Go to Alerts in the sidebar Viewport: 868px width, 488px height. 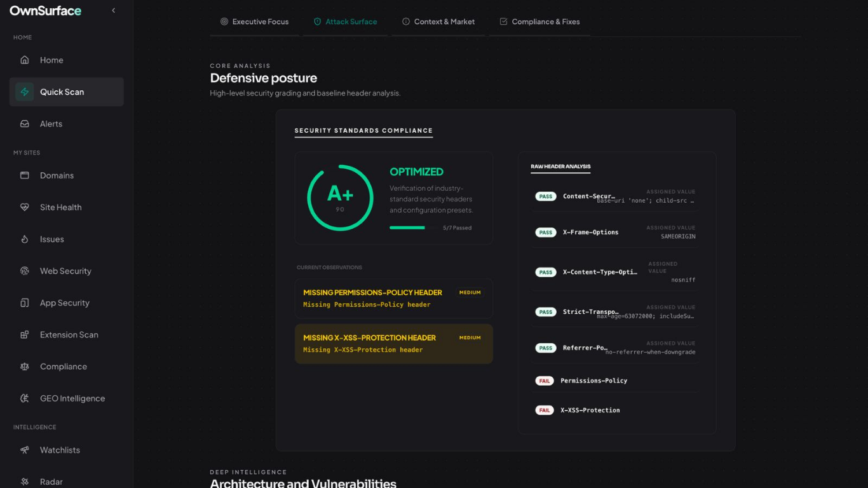click(66, 124)
